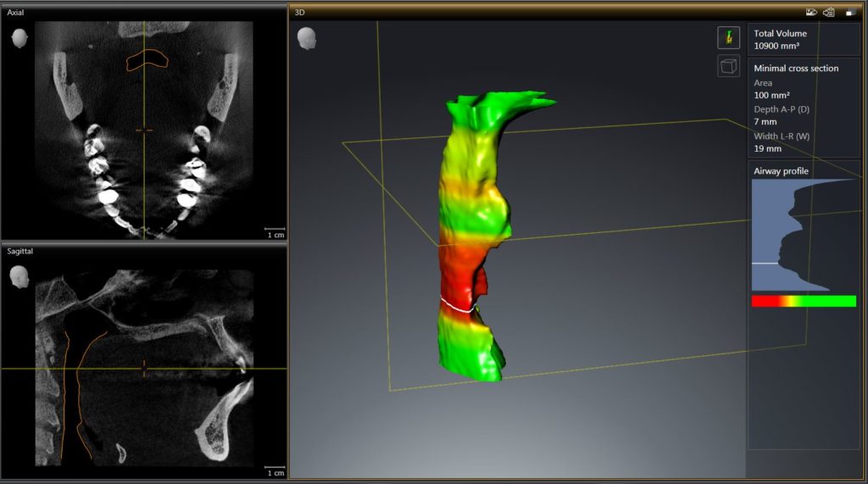Image resolution: width=868 pixels, height=484 pixels.
Task: Click the head orientation icon in Axial view
Action: 19,38
